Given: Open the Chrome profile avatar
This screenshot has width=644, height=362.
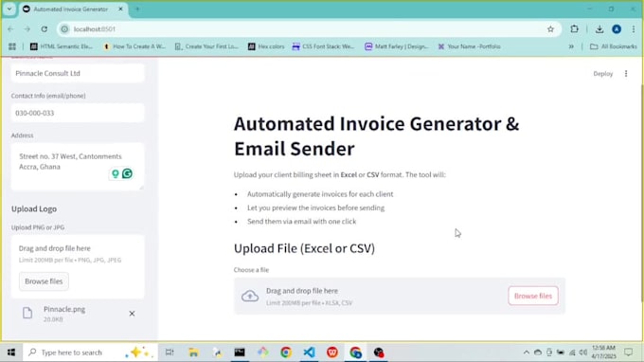Looking at the screenshot, I should [617, 29].
